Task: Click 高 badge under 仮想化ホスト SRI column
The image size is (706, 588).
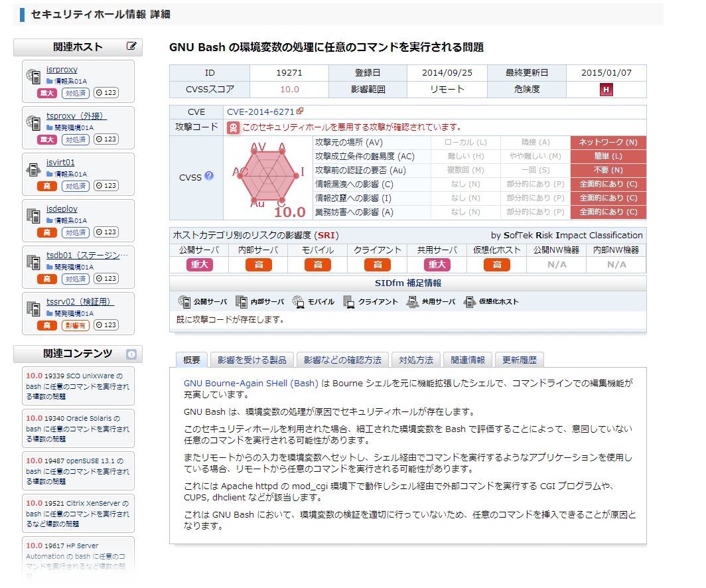Action: pos(496,265)
